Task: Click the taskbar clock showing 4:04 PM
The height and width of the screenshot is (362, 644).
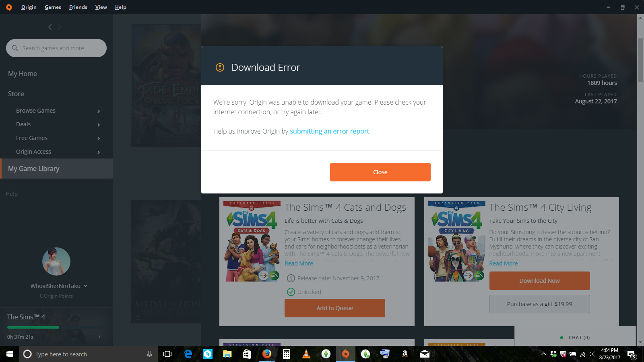Action: pos(609,354)
